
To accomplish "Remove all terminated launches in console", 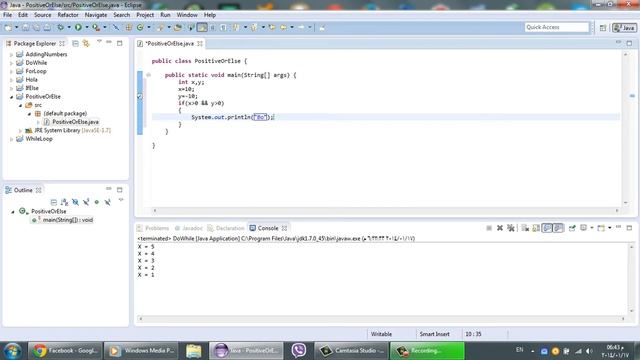I will 511,228.
